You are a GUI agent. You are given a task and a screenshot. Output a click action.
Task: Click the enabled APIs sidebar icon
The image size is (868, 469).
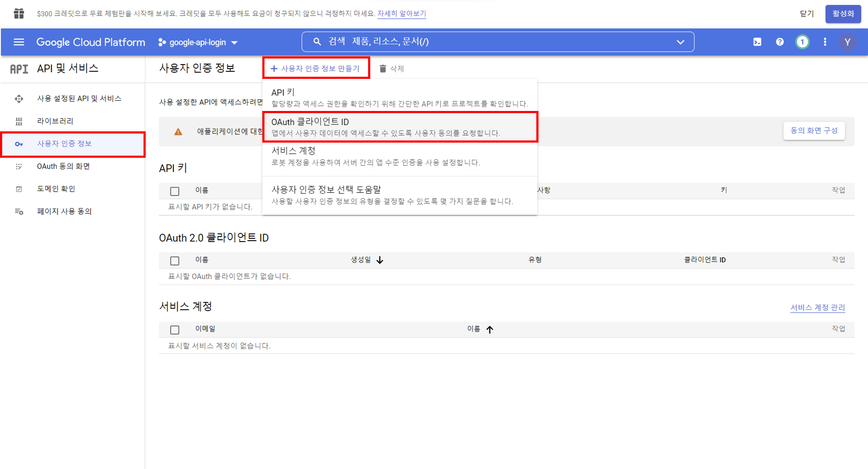19,99
